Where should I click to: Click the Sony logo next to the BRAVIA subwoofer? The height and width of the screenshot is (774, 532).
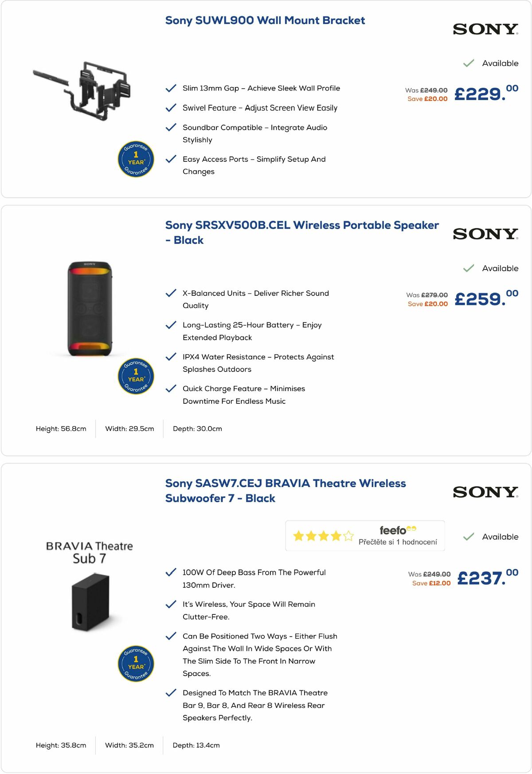(x=485, y=491)
